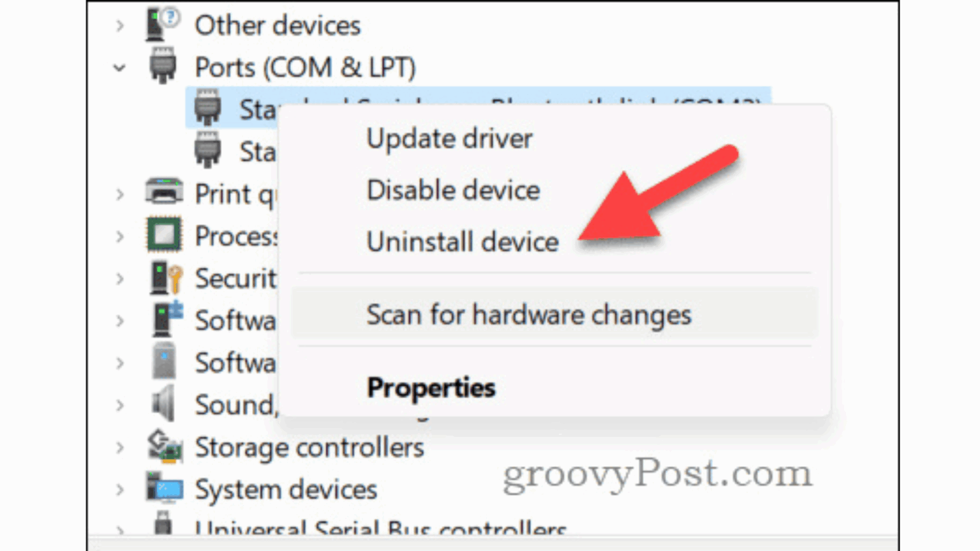Expand the Storage controllers category
980x551 pixels.
[x=120, y=448]
